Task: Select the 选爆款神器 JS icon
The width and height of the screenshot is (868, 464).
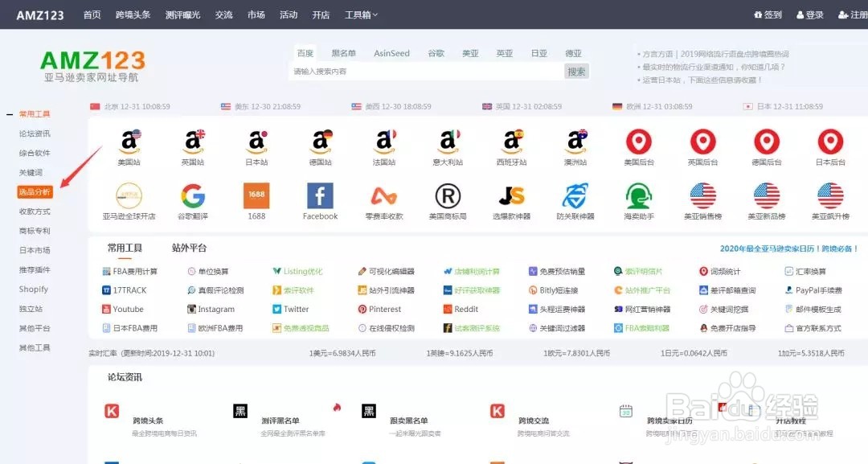Action: coord(511,195)
